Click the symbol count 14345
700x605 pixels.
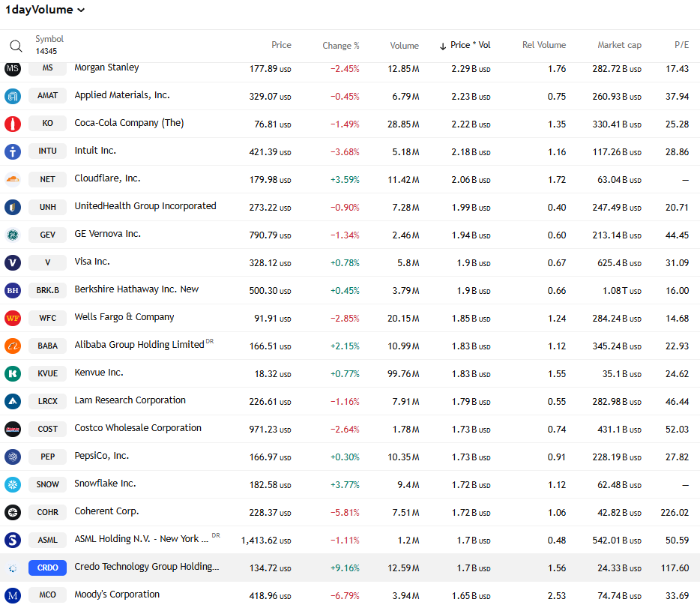(x=46, y=51)
